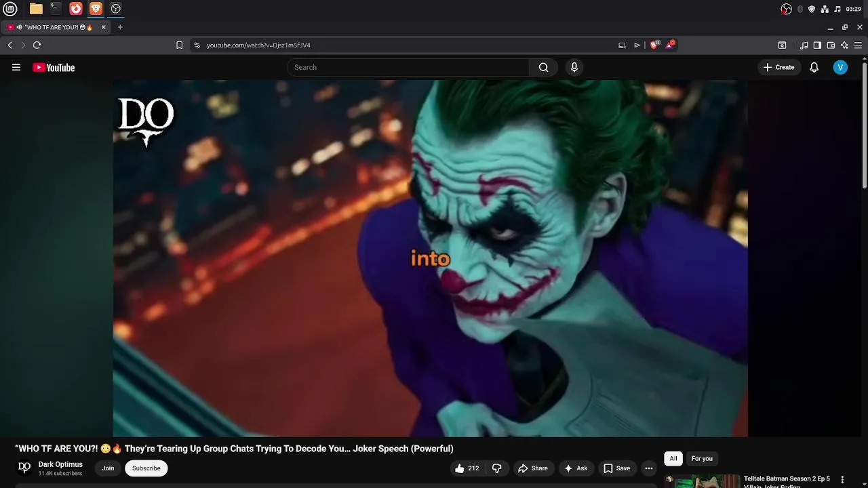The image size is (868, 488).
Task: Click the 11.4K subscribers text
Action: (x=60, y=474)
